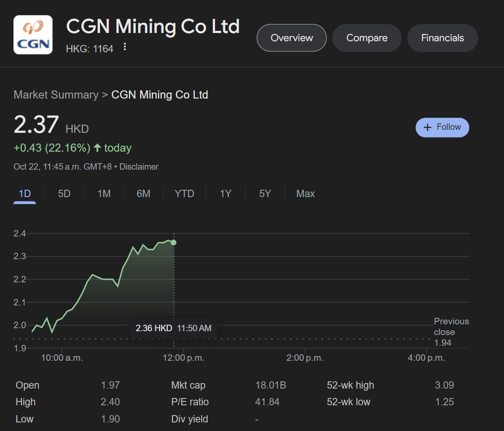
Task: Click the 12:00 p.m. axis label
Action: click(x=184, y=358)
